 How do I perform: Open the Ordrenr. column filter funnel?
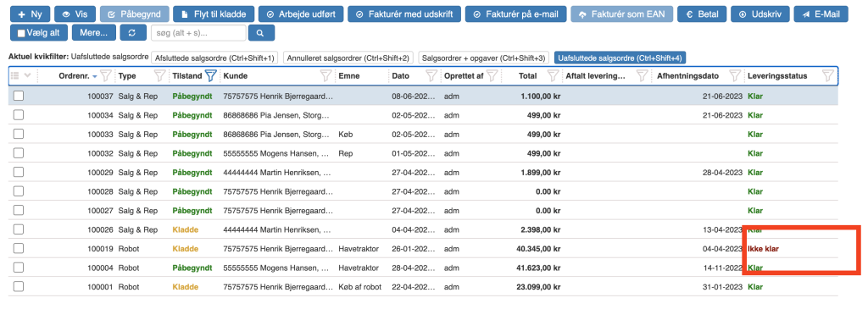[x=106, y=75]
